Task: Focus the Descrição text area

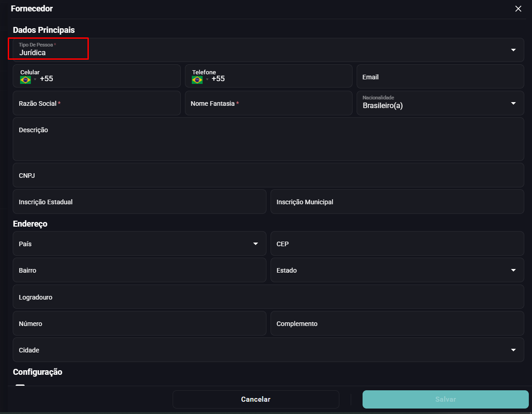Action: pos(268,139)
